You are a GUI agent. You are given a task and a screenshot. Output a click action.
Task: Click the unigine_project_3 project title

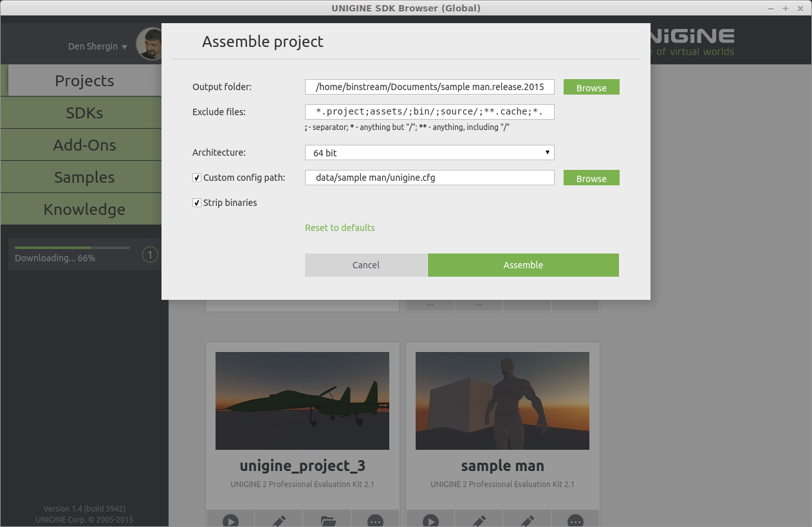click(302, 465)
